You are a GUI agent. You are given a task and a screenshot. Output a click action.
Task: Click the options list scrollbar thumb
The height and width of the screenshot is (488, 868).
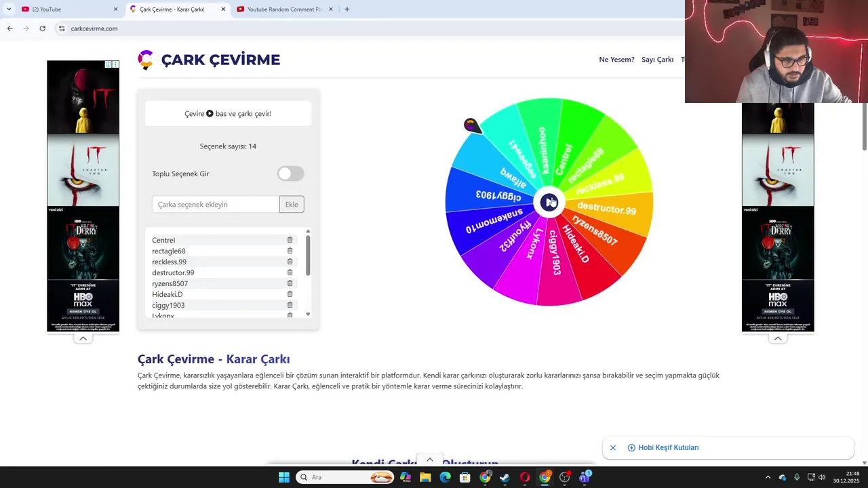(x=308, y=256)
